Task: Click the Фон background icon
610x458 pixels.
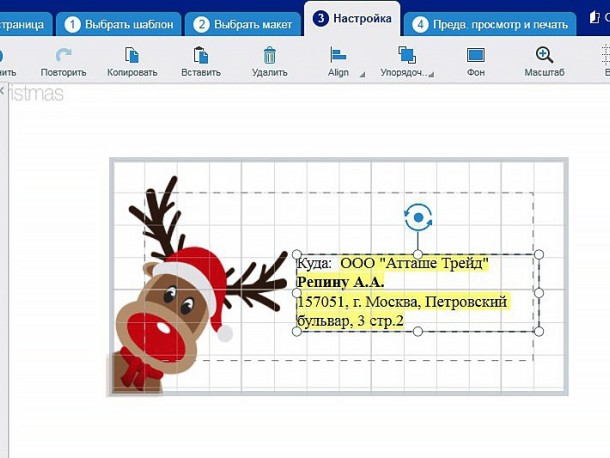Action: click(x=475, y=55)
